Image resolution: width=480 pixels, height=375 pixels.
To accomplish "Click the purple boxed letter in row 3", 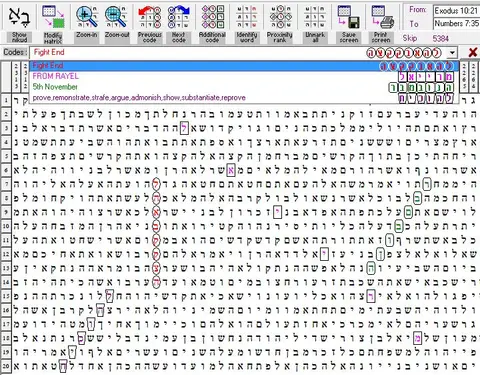I will [x=184, y=128].
